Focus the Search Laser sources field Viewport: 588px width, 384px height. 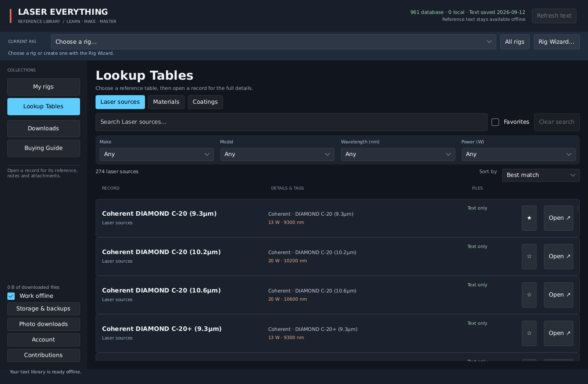[x=292, y=122]
